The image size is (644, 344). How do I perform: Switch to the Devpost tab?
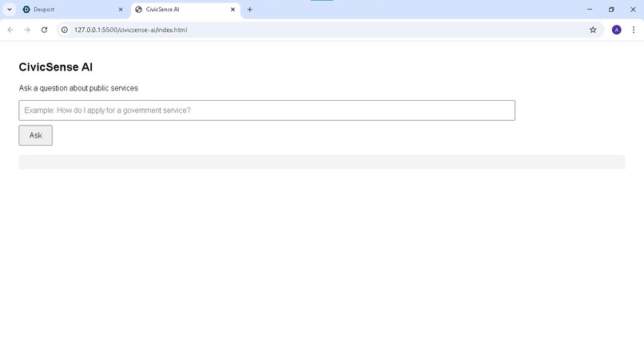[x=72, y=10]
